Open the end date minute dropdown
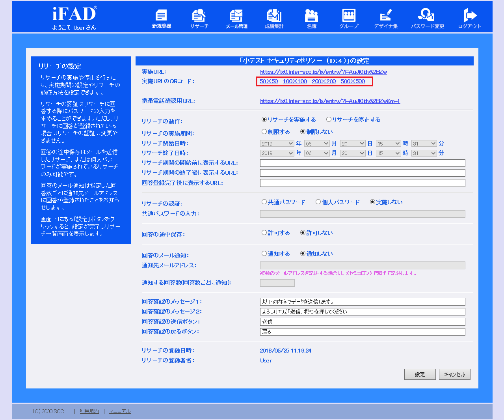This screenshot has width=504, height=420. [x=424, y=153]
